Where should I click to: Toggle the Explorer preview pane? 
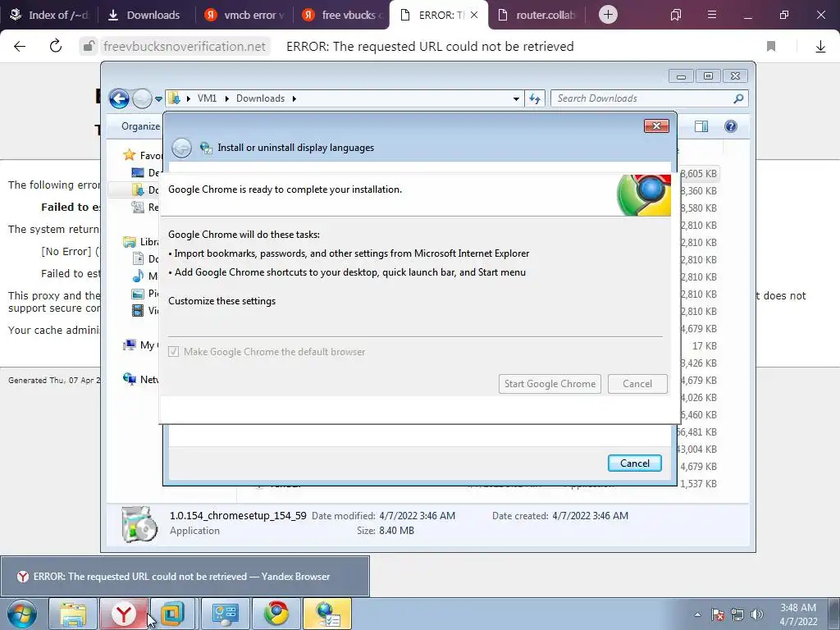(701, 126)
